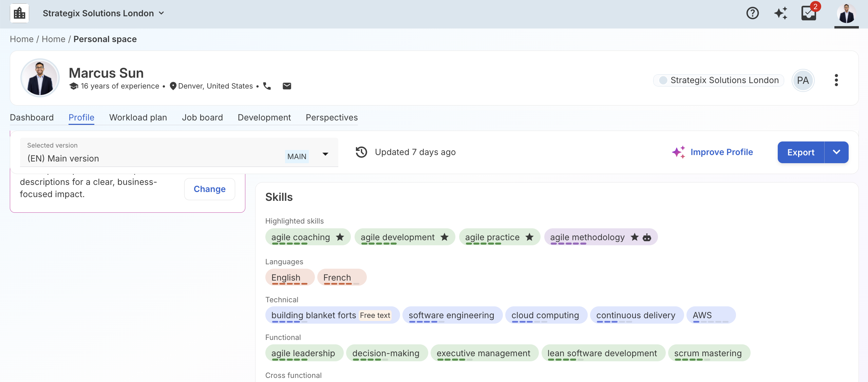Switch to the Workload plan tab
Image resolution: width=868 pixels, height=382 pixels.
(138, 118)
